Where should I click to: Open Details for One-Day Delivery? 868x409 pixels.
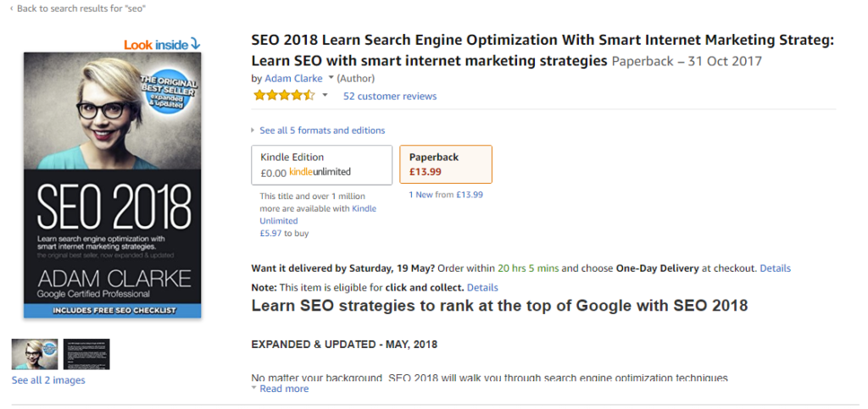click(775, 268)
